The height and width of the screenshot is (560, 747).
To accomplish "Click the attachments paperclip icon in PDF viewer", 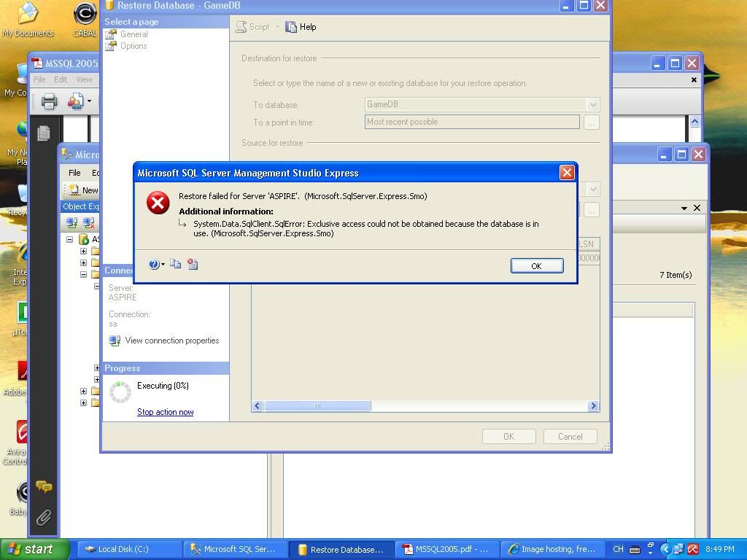I will (44, 518).
